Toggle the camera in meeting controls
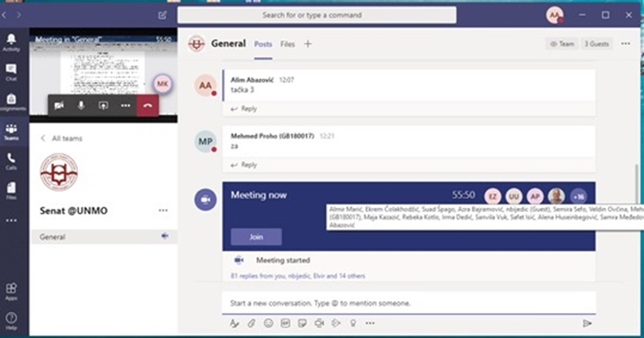The height and width of the screenshot is (338, 644). point(59,106)
